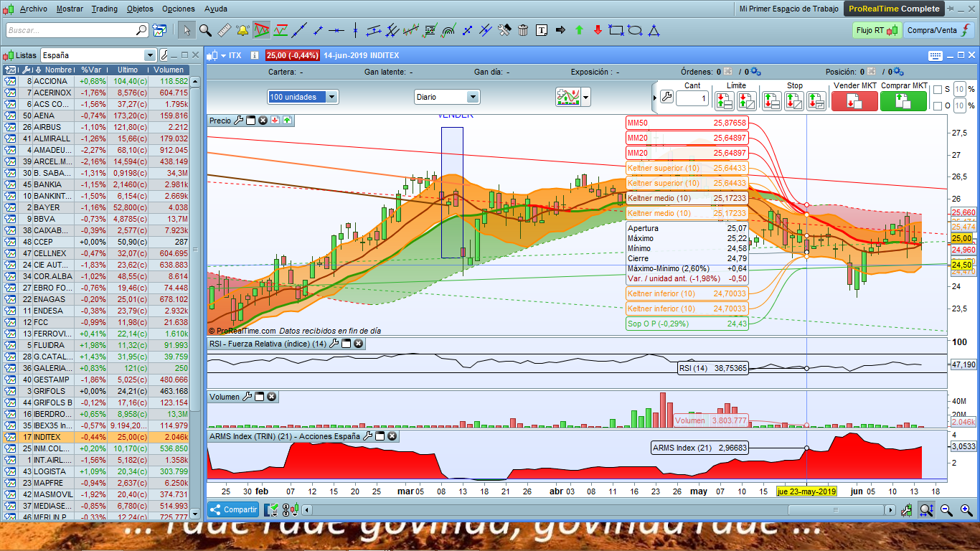Image resolution: width=980 pixels, height=551 pixels.
Task: Enable the S percent checkbox
Action: point(938,89)
